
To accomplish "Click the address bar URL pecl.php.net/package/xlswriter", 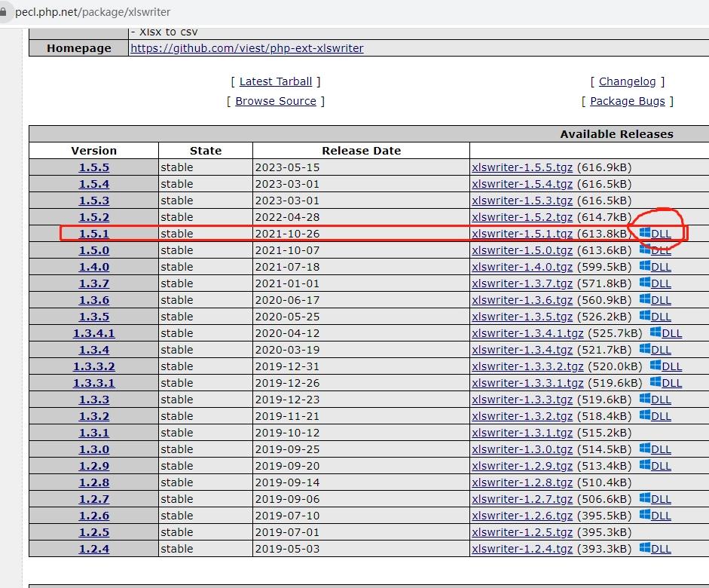I will coord(93,12).
